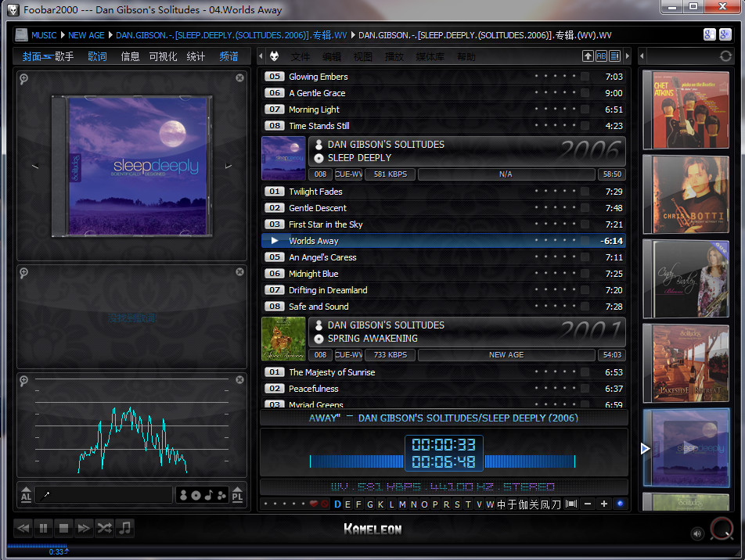Screen dimensions: 745x560
Task: Click the drive icon in the breadcrumb bar
Action: (21, 34)
